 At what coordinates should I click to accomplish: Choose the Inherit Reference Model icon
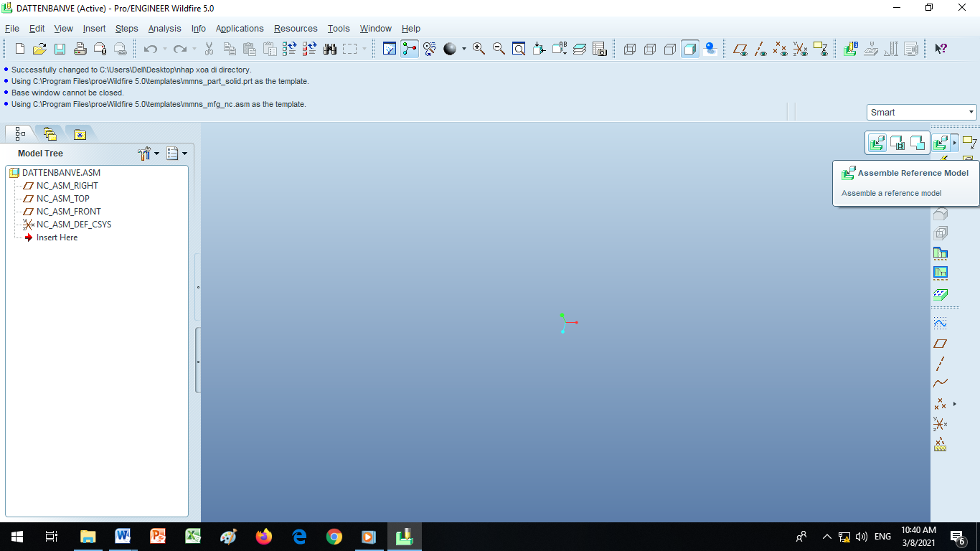897,143
